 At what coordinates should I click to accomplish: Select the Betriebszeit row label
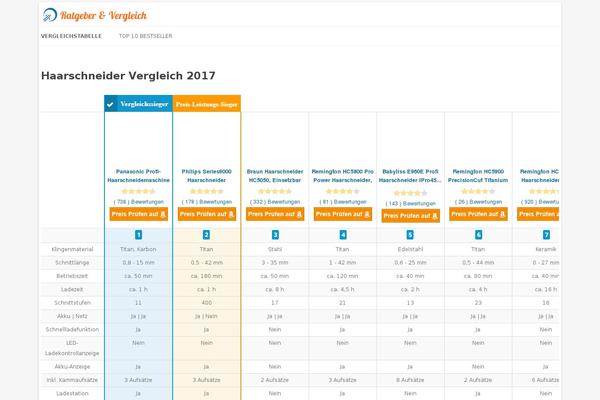click(72, 276)
